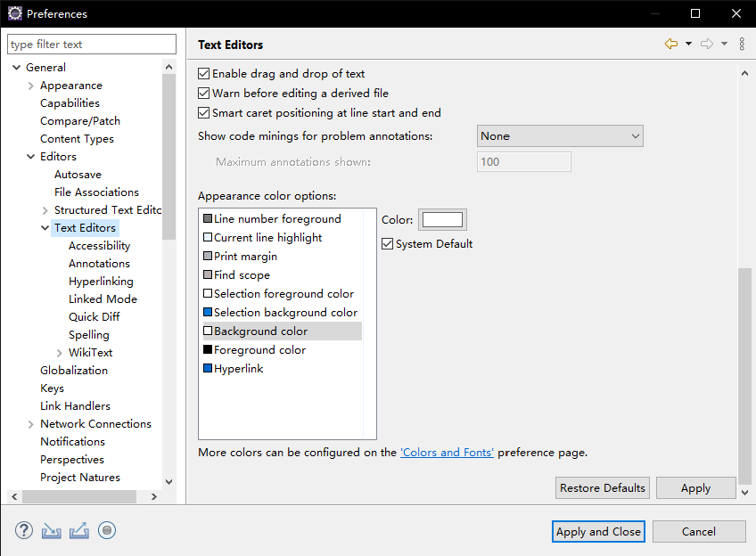Viewport: 756px width, 556px height.
Task: Click the Export preferences icon
Action: [x=79, y=530]
